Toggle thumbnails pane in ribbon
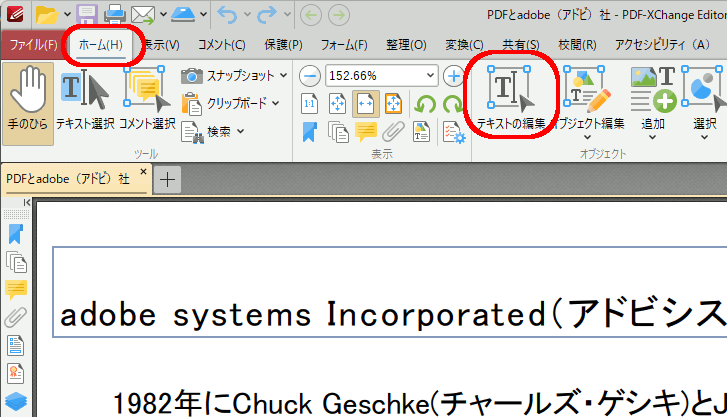 pyautogui.click(x=338, y=132)
